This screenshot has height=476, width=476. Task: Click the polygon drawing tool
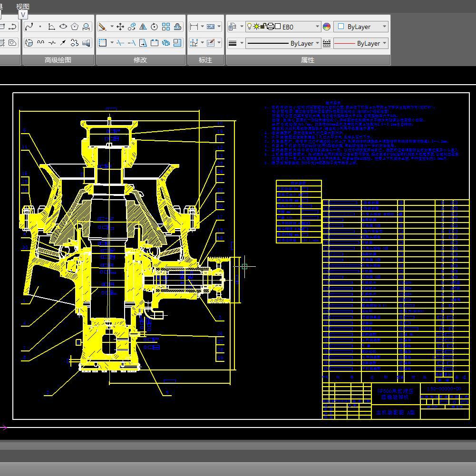pyautogui.click(x=75, y=27)
